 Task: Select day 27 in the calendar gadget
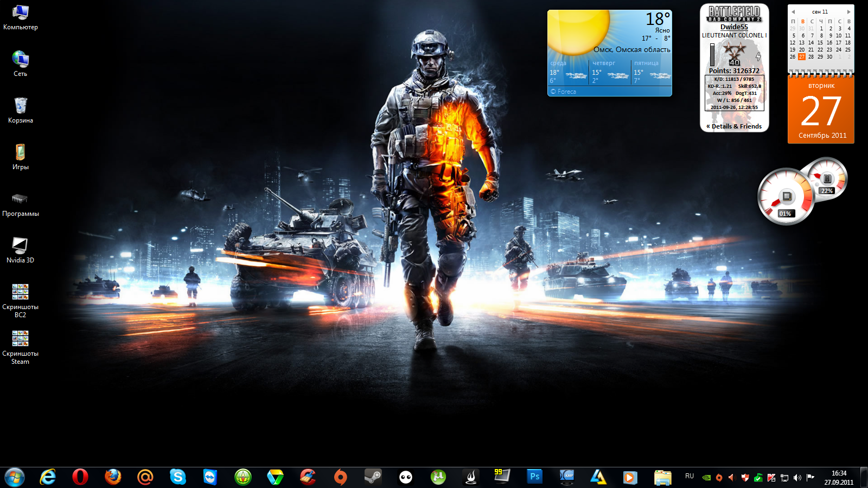click(802, 57)
